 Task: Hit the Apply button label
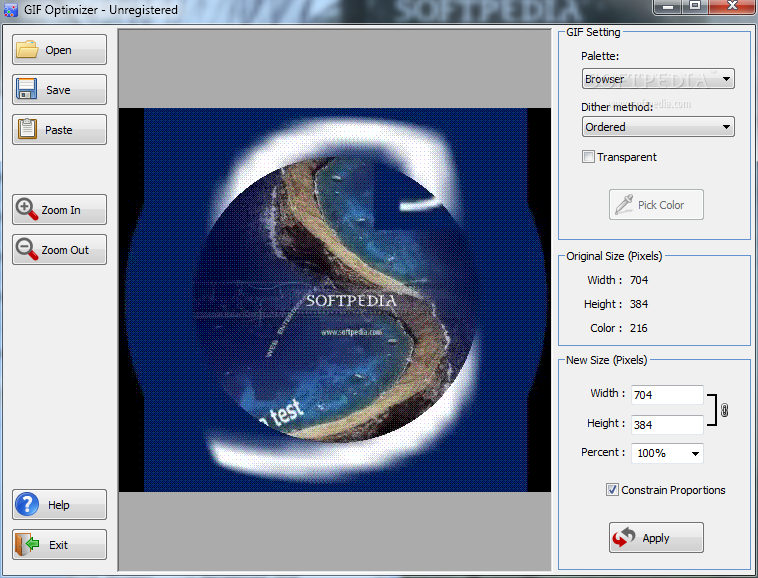(x=656, y=538)
